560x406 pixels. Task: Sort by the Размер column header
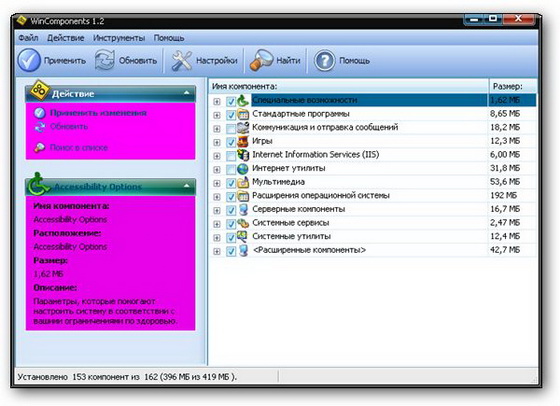tap(512, 86)
